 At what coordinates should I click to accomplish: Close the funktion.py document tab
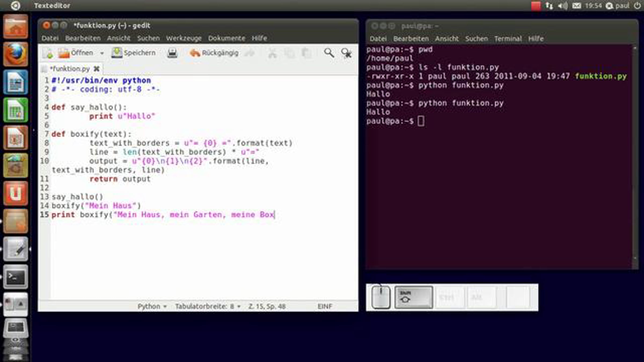97,69
